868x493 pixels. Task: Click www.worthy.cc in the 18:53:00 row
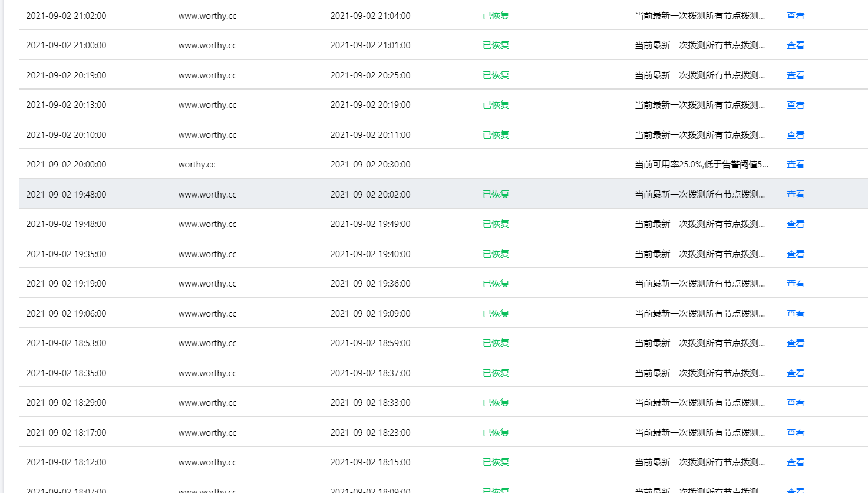tap(207, 343)
